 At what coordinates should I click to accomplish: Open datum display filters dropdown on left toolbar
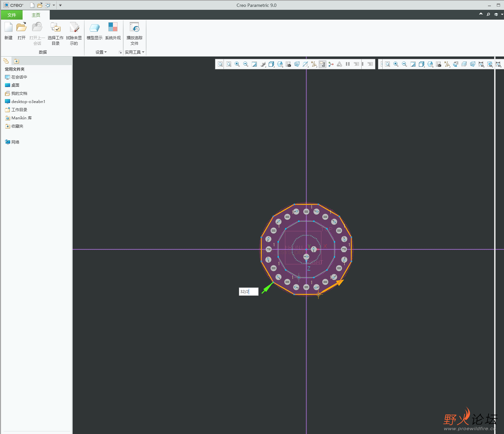(x=314, y=64)
